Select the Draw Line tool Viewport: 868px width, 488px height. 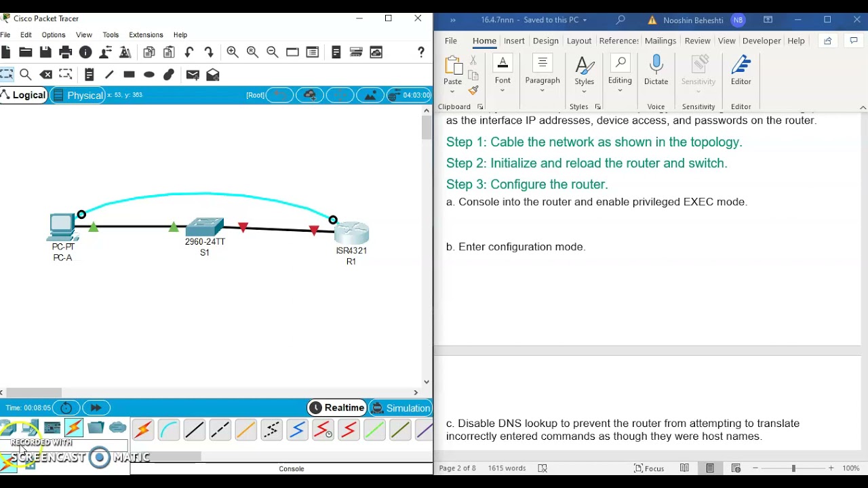[x=109, y=75]
